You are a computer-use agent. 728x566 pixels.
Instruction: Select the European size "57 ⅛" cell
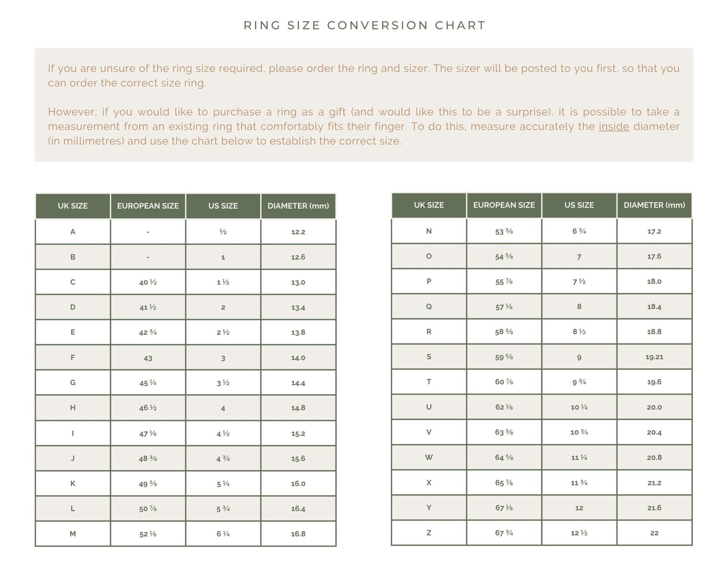[504, 307]
